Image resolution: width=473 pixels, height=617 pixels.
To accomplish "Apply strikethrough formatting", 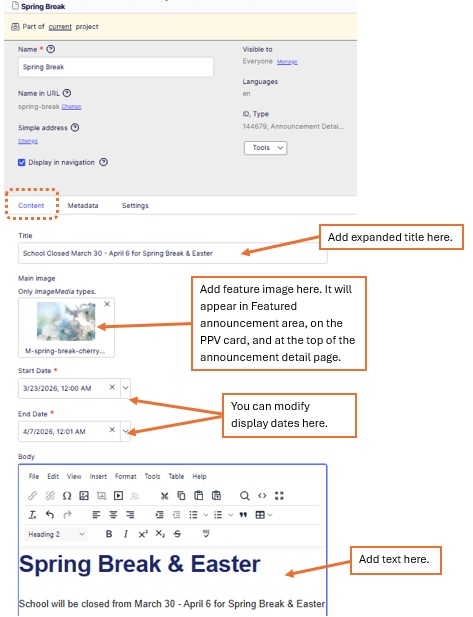I will (177, 534).
